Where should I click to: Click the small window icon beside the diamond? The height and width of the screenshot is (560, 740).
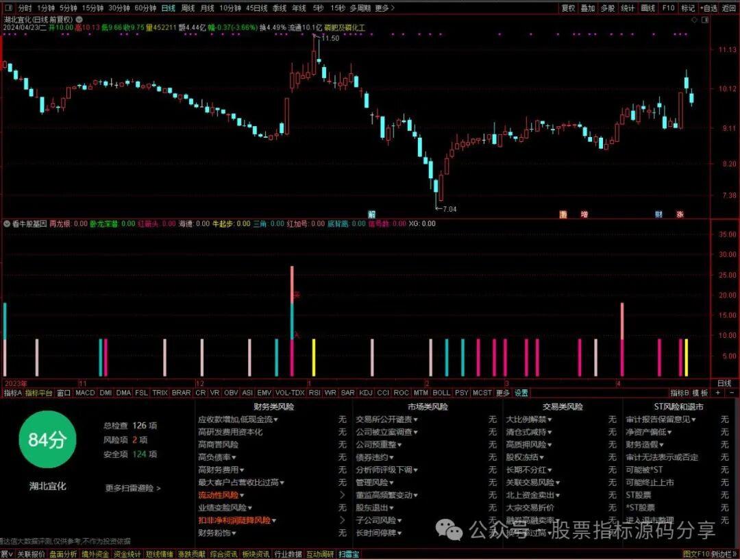705,20
